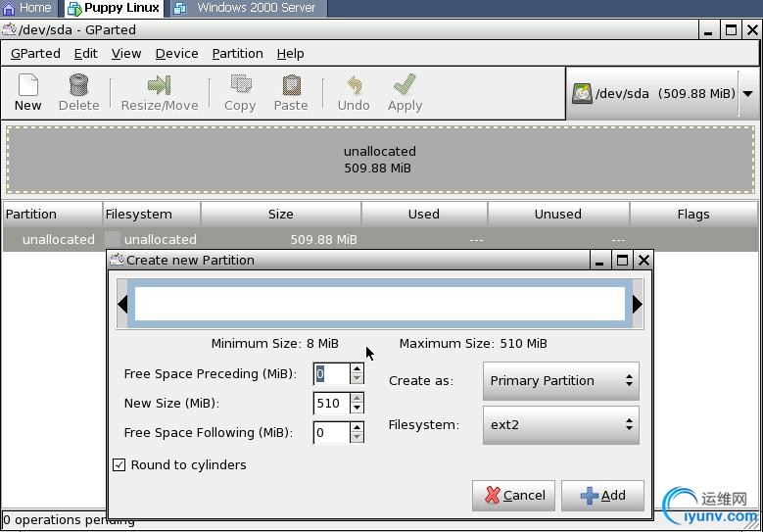Click the Partition column header
Viewport: 763px width, 532px height.
52,215
